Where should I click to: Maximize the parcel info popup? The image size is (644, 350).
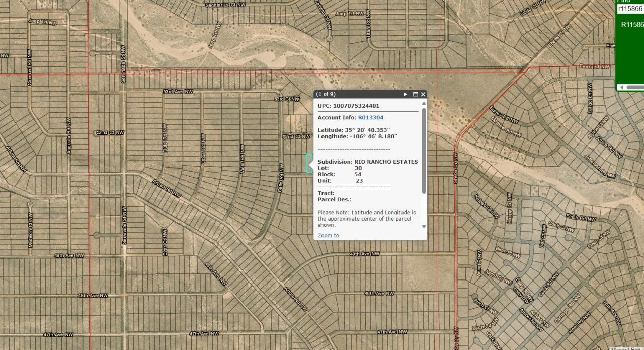[416, 94]
